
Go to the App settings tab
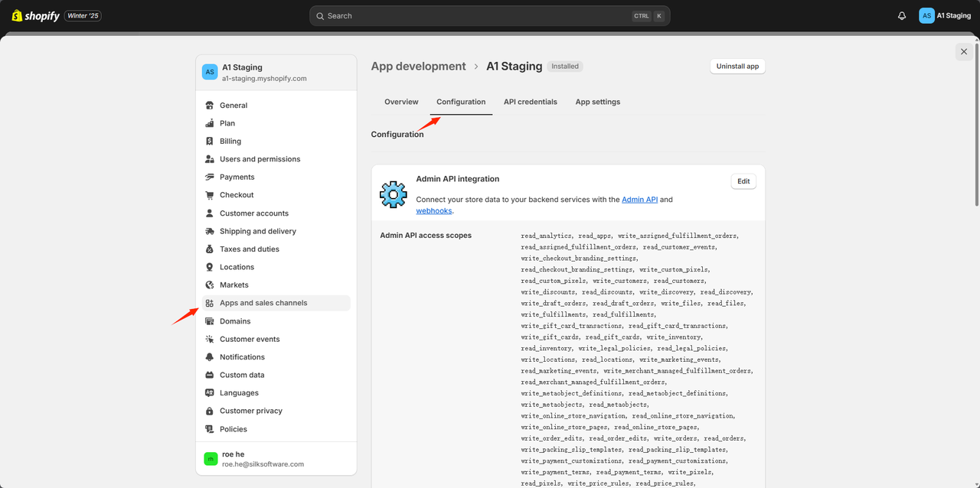pos(598,102)
